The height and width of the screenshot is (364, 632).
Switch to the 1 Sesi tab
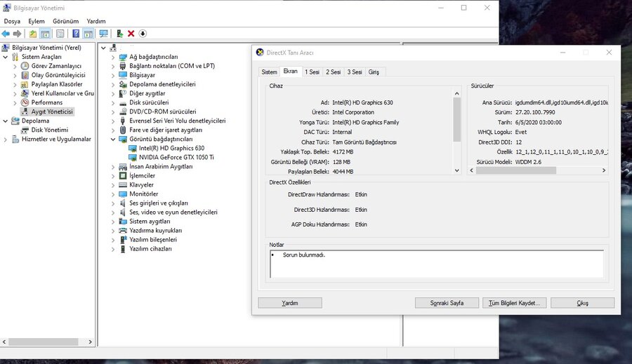312,72
